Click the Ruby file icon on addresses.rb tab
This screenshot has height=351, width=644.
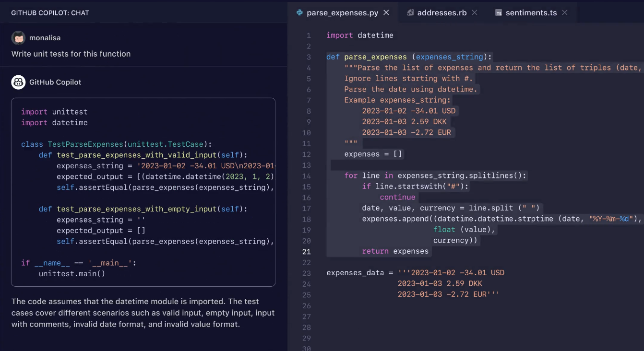410,13
